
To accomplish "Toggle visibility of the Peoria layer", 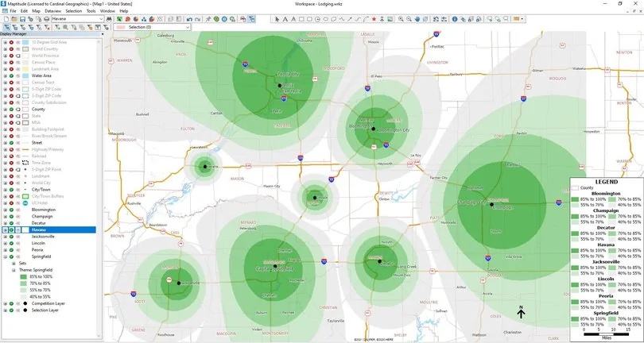I will [10, 250].
